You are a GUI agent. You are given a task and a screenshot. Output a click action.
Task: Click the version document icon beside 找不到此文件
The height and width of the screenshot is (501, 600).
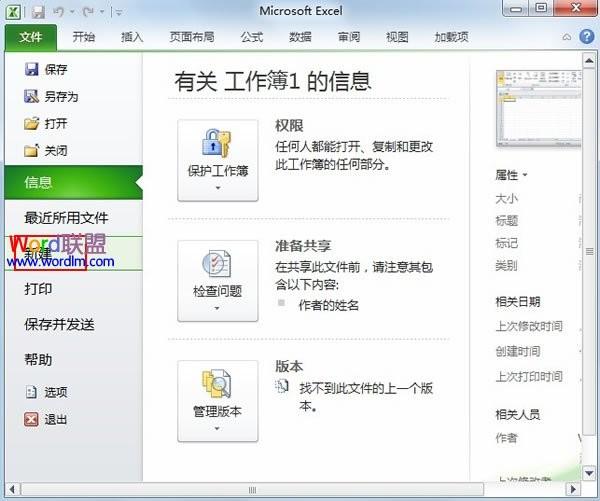click(x=282, y=386)
